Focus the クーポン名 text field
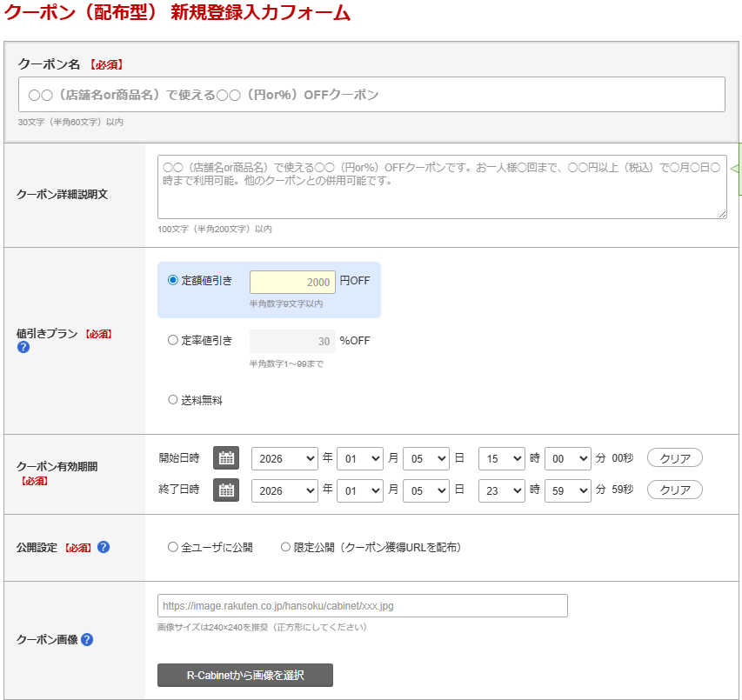 coord(371,95)
